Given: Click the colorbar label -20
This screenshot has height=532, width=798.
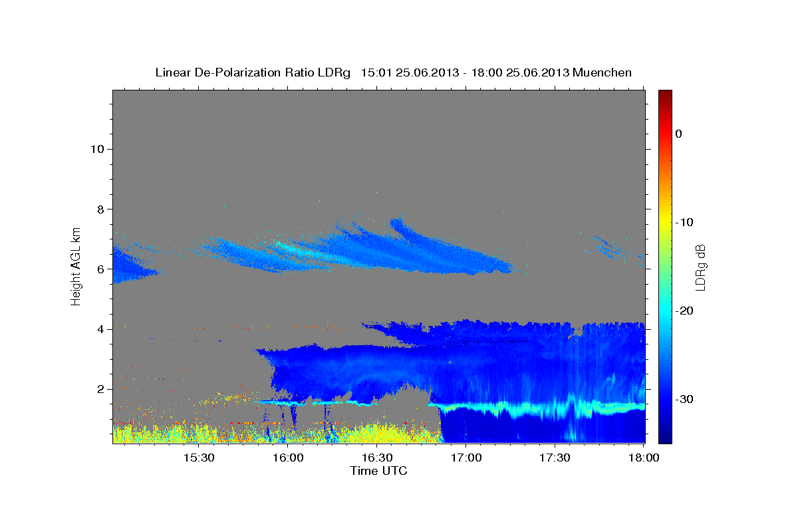Looking at the screenshot, I should 684,311.
